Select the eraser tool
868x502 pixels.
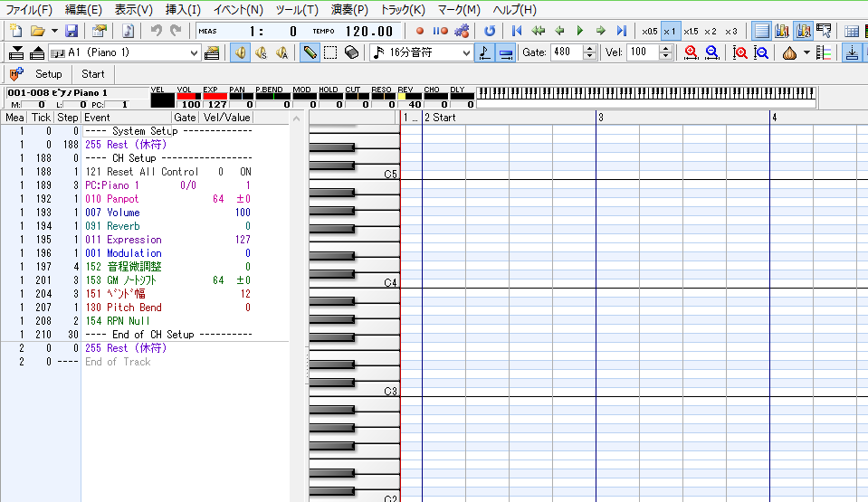tap(351, 52)
